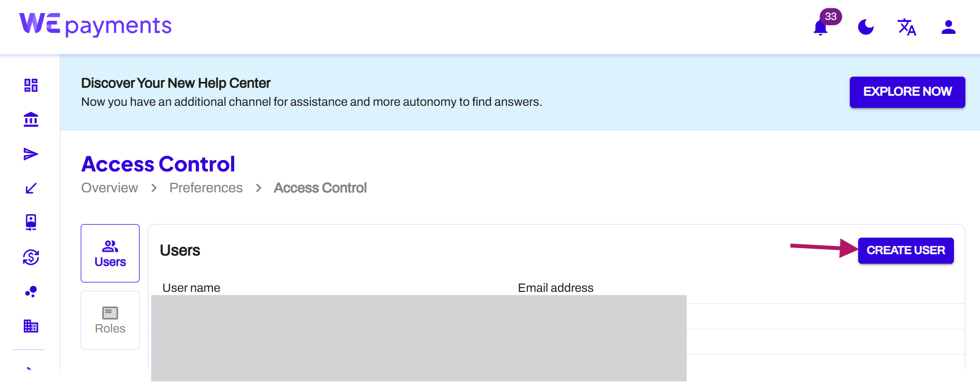Toggle dark mode moon icon
This screenshot has width=980, height=382.
[x=865, y=27]
